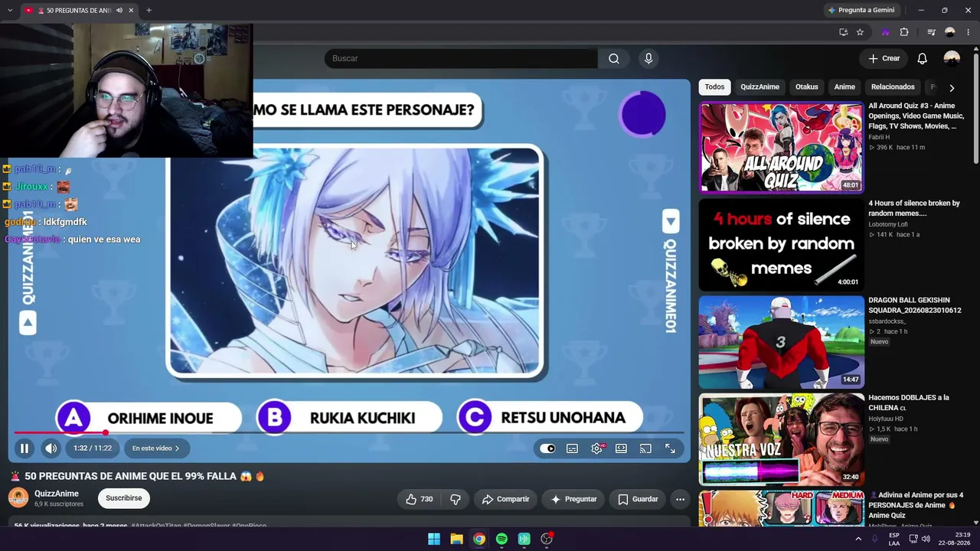Switch to theater mode view

621,448
